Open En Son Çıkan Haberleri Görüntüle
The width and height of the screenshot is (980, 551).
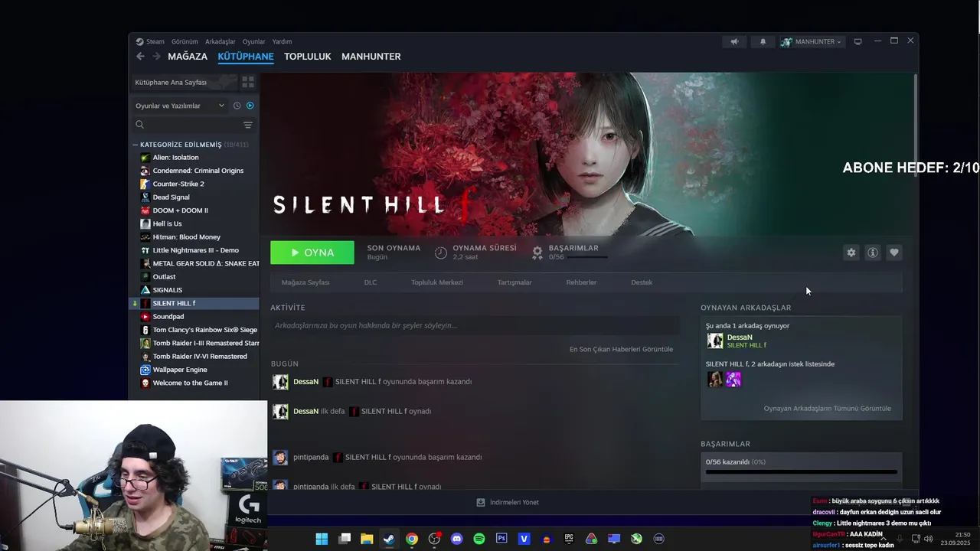pyautogui.click(x=621, y=349)
